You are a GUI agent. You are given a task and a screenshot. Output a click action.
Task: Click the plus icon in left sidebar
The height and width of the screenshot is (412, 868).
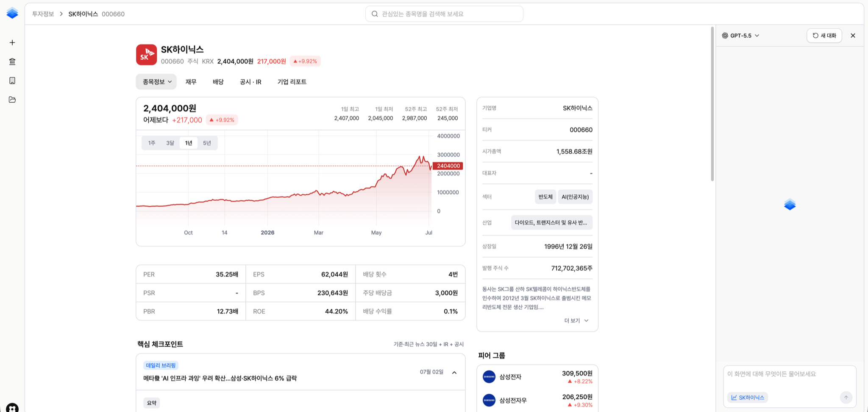tap(12, 42)
